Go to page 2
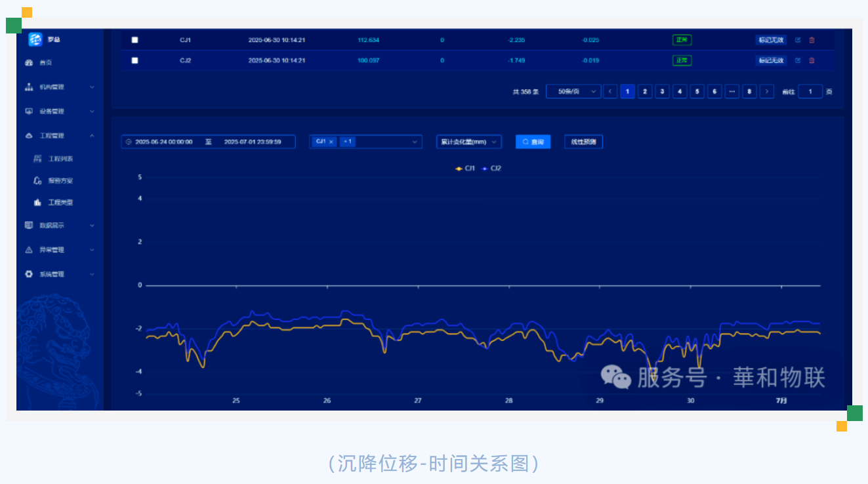 coord(645,92)
